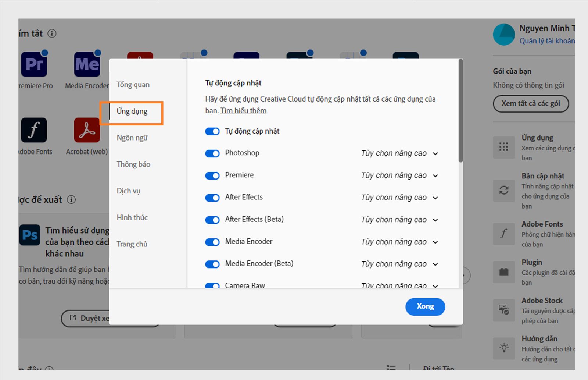588x380 pixels.
Task: Toggle updates for After Effects (Beta)
Action: [212, 219]
